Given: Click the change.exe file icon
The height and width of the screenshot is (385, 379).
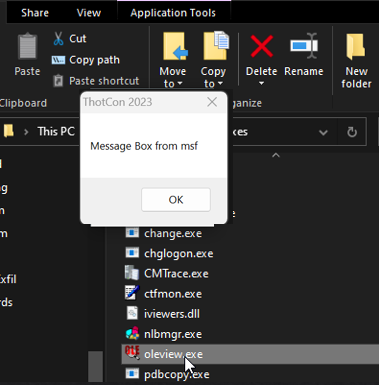Looking at the screenshot, I should [x=132, y=233].
